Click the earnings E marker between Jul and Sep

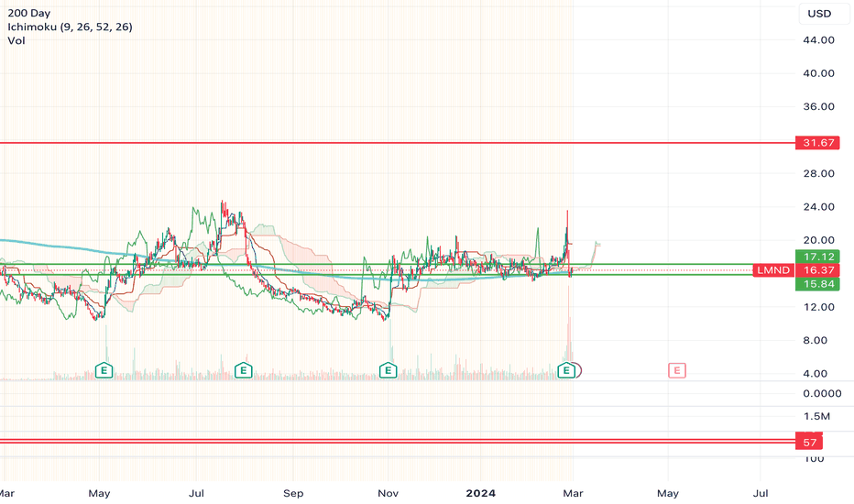pos(244,371)
